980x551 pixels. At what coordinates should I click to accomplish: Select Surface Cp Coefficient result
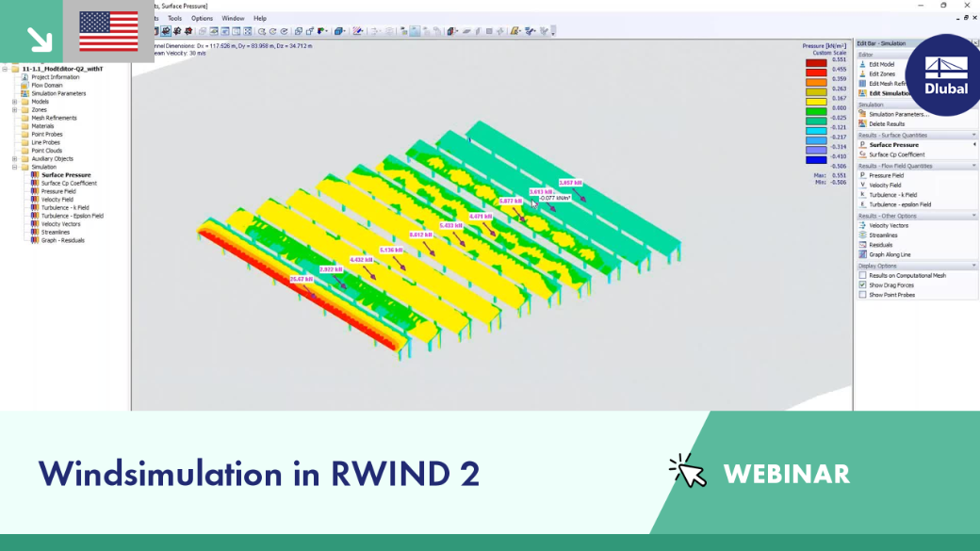point(896,154)
